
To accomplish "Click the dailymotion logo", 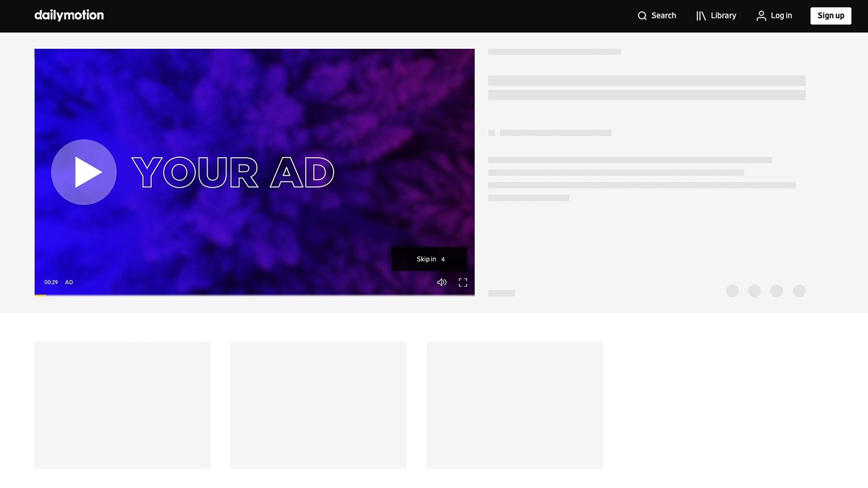I will point(69,16).
